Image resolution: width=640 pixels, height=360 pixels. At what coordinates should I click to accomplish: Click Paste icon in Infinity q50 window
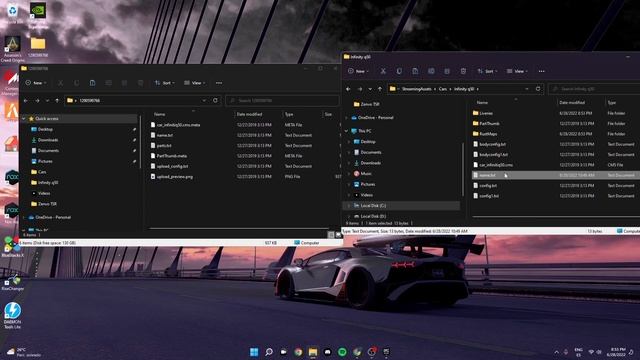(x=415, y=71)
